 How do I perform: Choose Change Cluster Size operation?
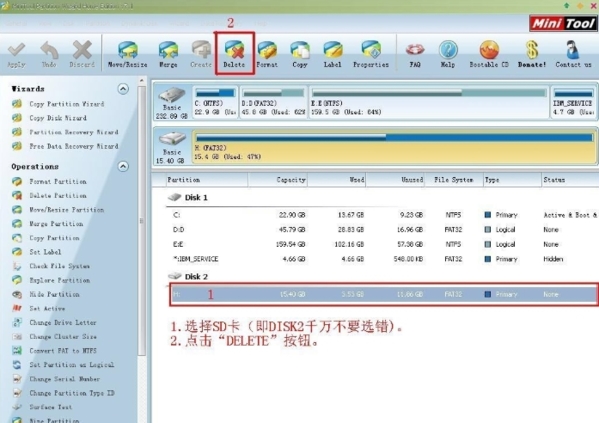point(54,337)
